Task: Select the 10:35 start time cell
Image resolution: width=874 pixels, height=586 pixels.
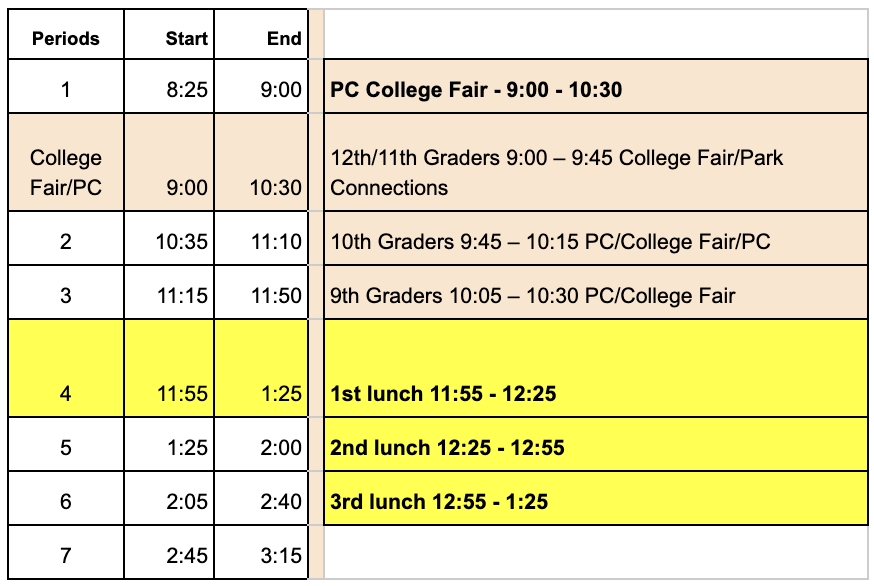Action: tap(169, 238)
